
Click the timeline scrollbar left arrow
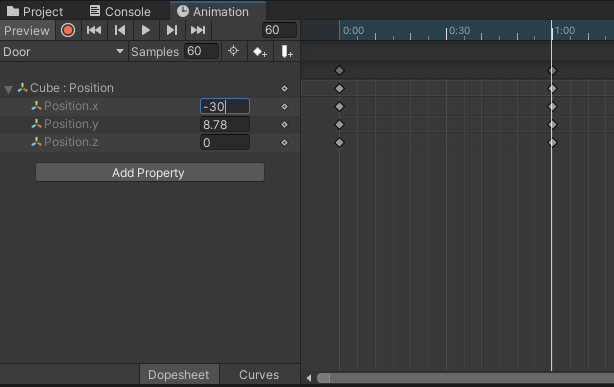[x=309, y=378]
